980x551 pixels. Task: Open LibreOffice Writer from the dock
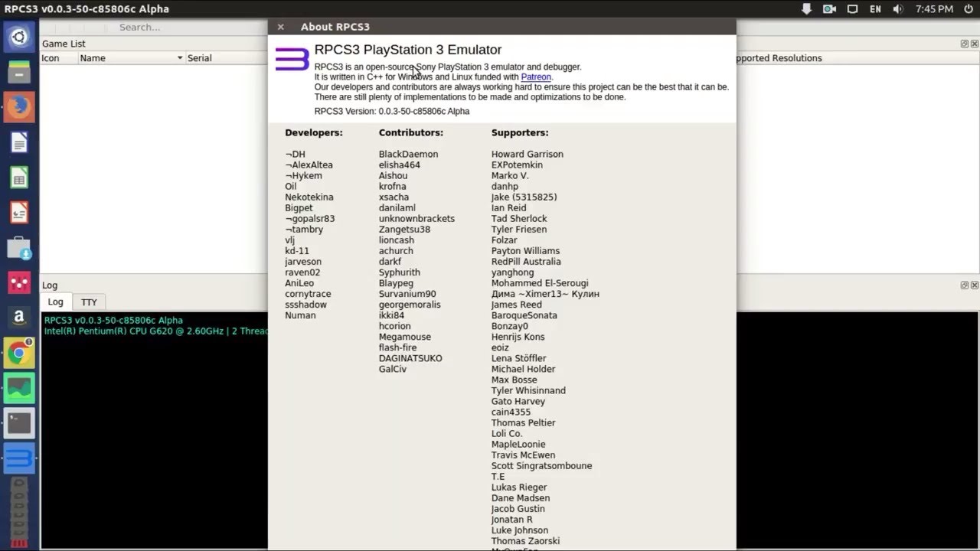[x=19, y=142]
